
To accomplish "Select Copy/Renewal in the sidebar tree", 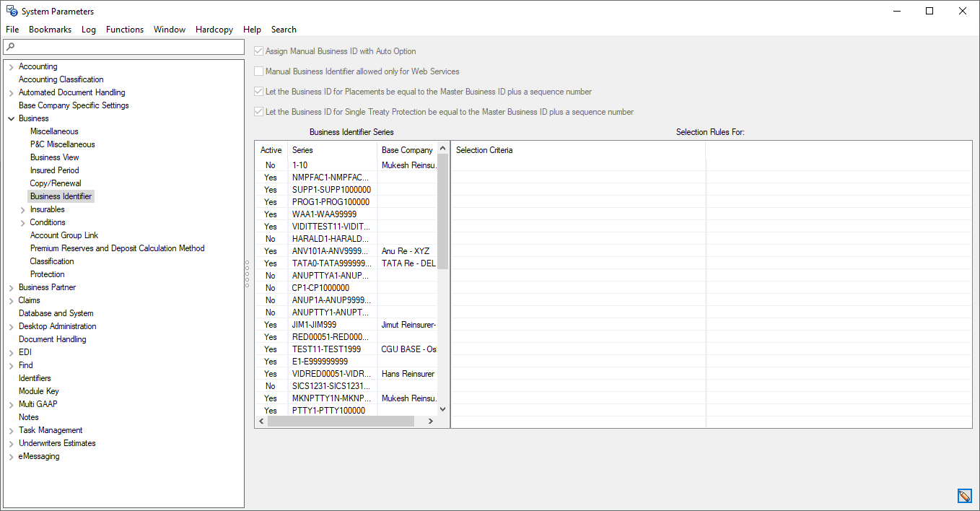I will click(55, 183).
